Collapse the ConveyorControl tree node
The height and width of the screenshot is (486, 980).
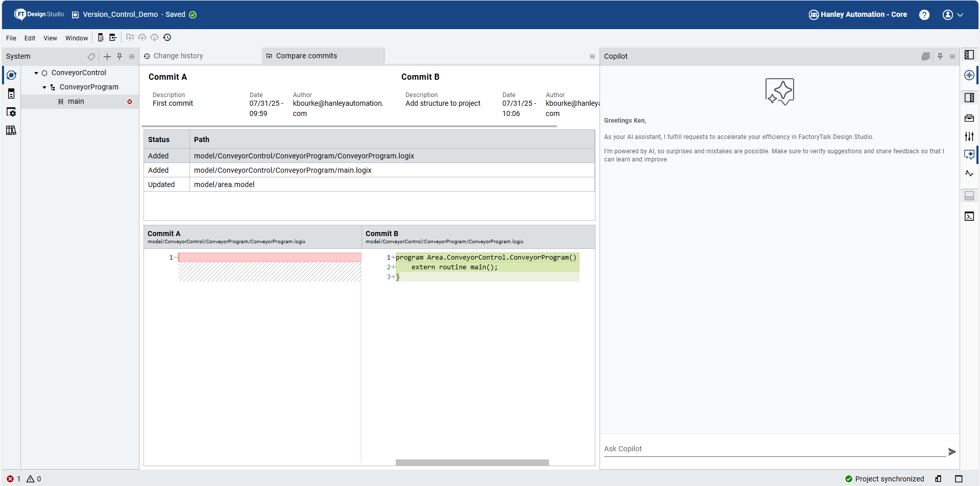[36, 73]
